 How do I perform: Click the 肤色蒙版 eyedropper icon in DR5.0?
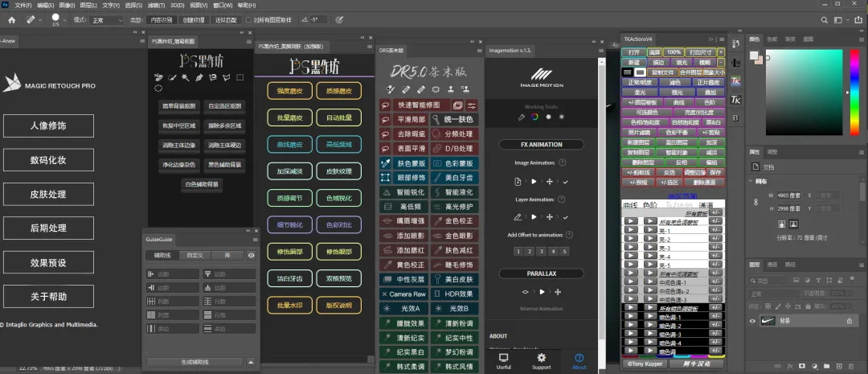(x=385, y=163)
